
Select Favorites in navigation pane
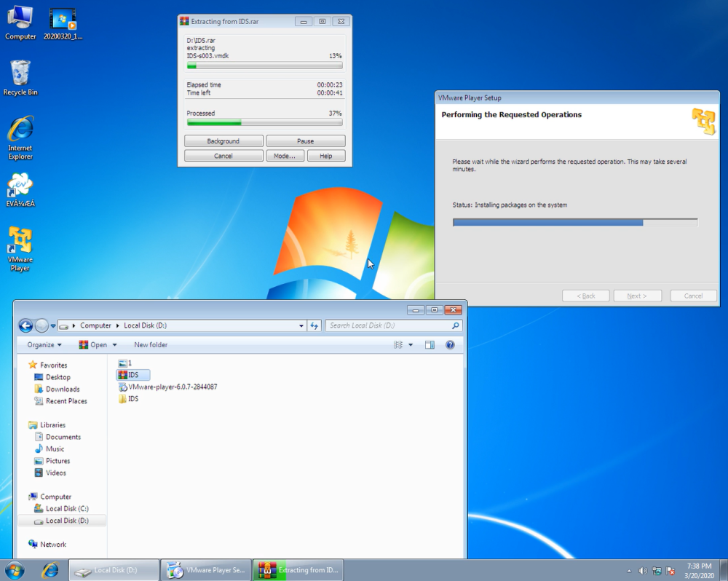[x=48, y=365]
